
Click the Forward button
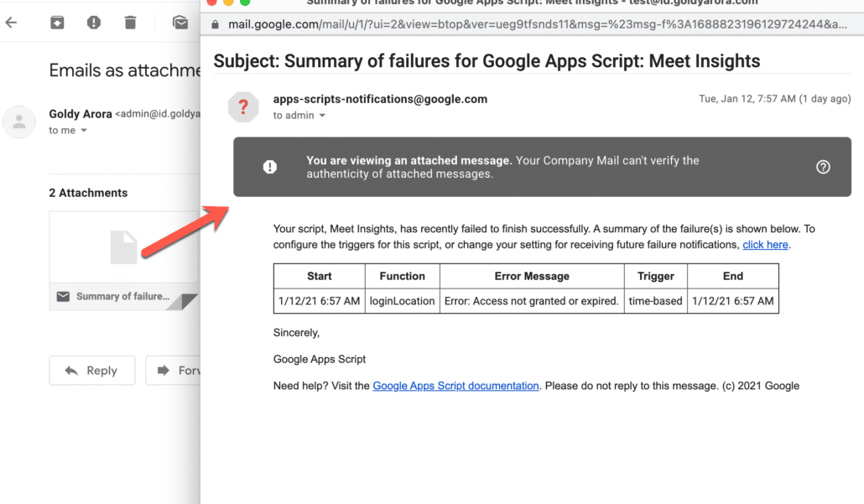pyautogui.click(x=173, y=370)
